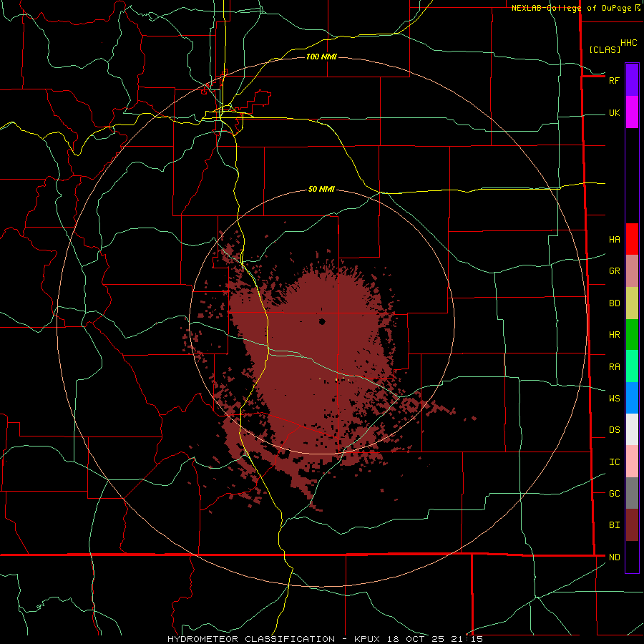Click the dark red BI legend color swatch
Viewport: 644px width, 644px height.
[632, 525]
